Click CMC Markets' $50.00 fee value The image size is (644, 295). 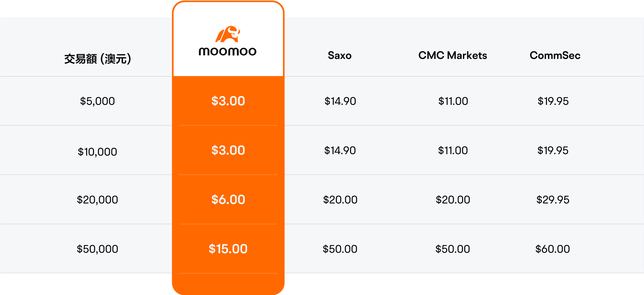453,249
